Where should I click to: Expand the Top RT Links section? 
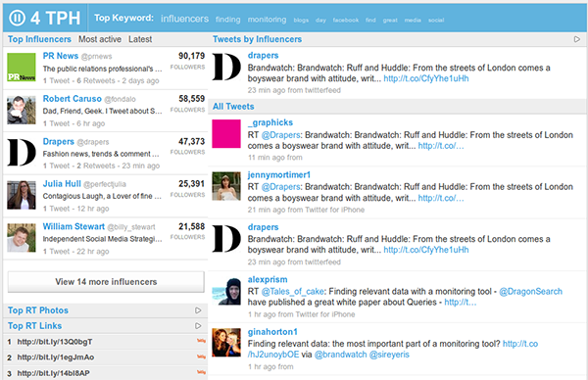tap(198, 326)
